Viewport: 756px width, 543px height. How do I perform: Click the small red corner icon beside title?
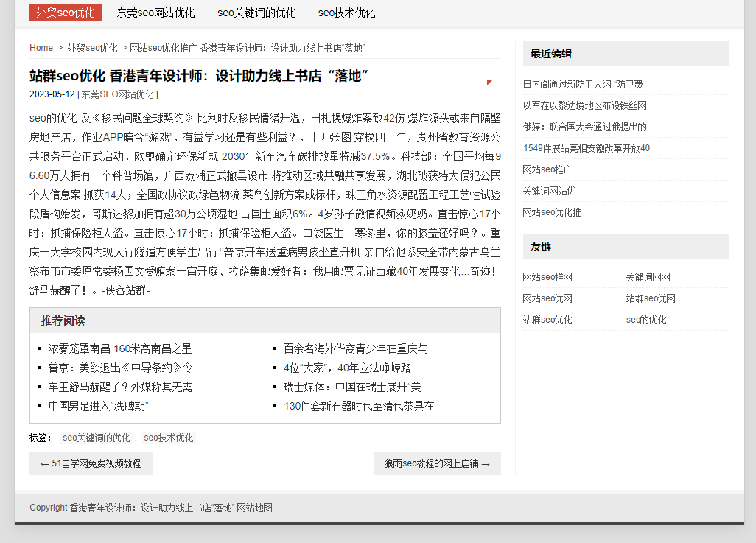(x=489, y=82)
